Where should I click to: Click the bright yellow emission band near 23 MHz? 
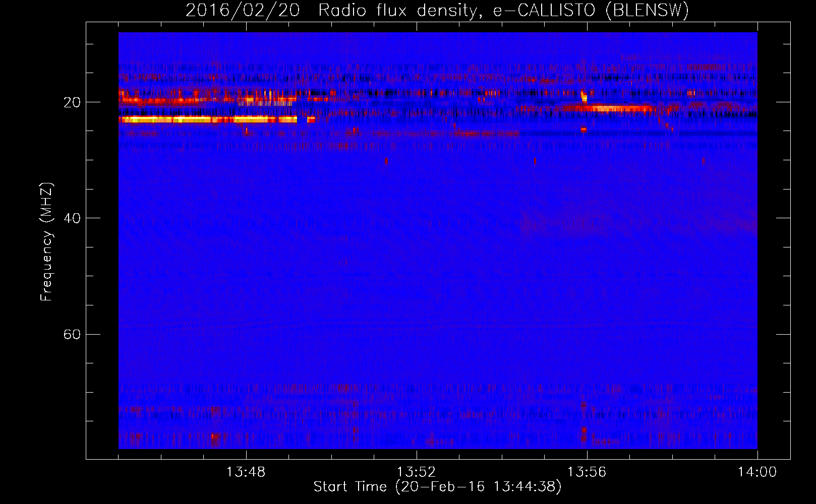(208, 119)
